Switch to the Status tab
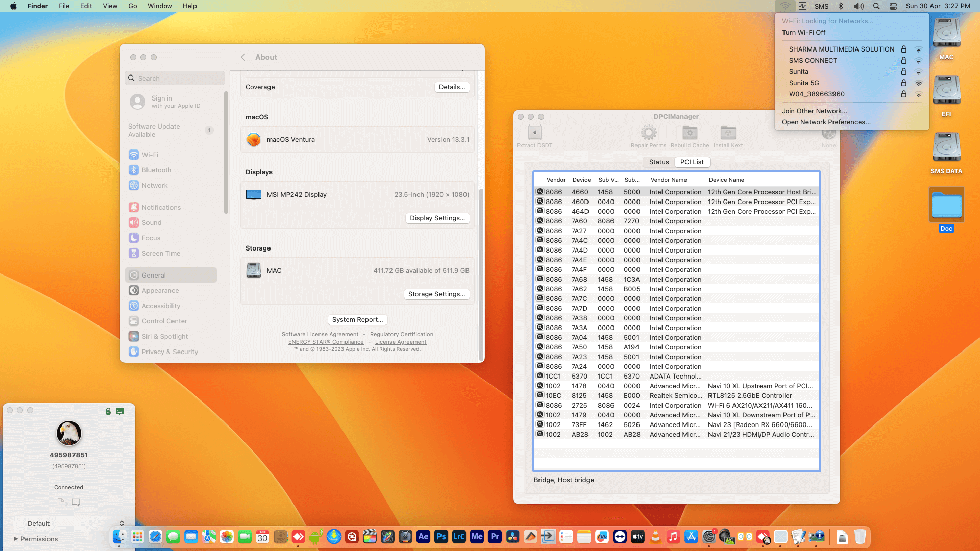This screenshot has width=980, height=551. [x=658, y=162]
